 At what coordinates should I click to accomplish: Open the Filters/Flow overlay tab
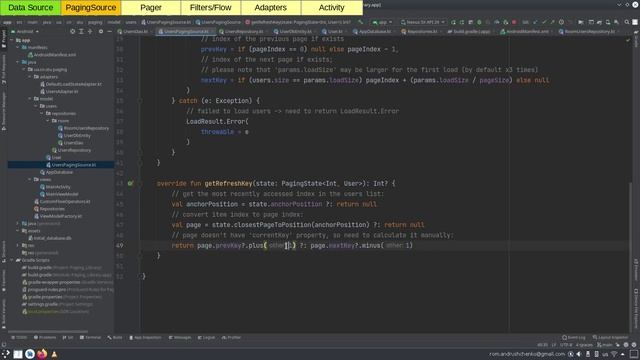pyautogui.click(x=211, y=7)
